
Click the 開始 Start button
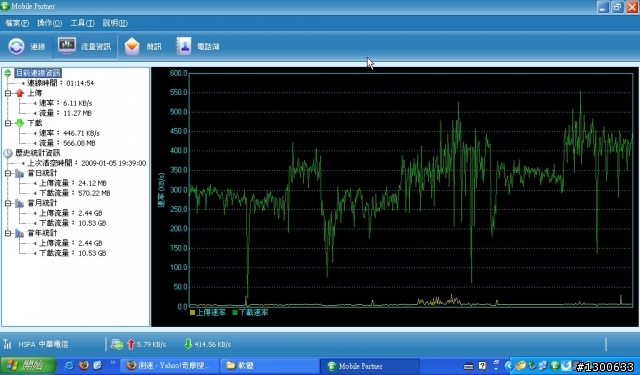(x=27, y=365)
